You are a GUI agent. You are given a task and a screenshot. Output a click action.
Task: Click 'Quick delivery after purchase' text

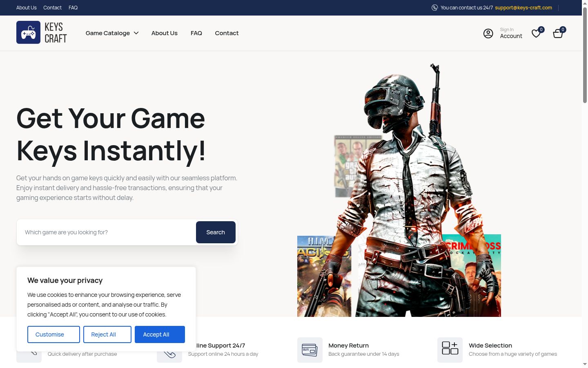click(82, 354)
